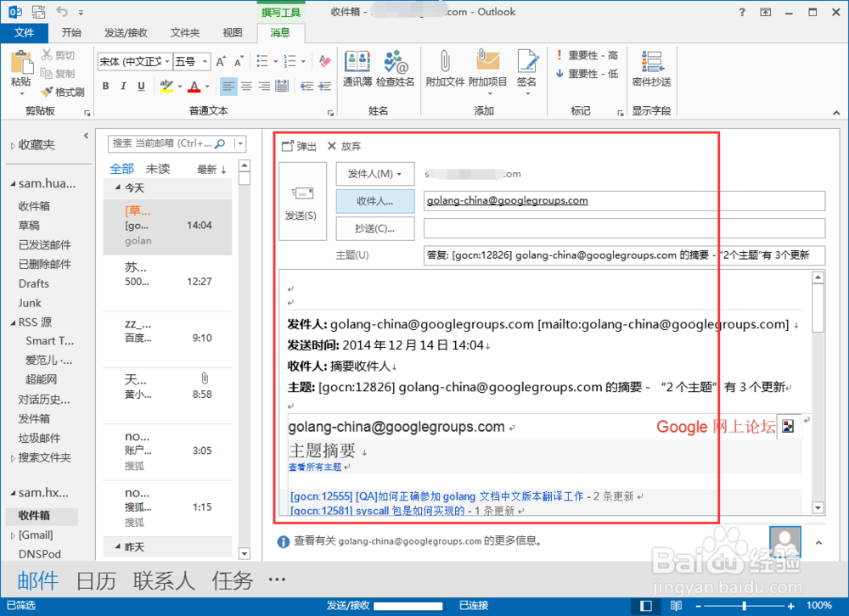
Task: Clear formatting with the eraser icon
Action: pos(325,61)
